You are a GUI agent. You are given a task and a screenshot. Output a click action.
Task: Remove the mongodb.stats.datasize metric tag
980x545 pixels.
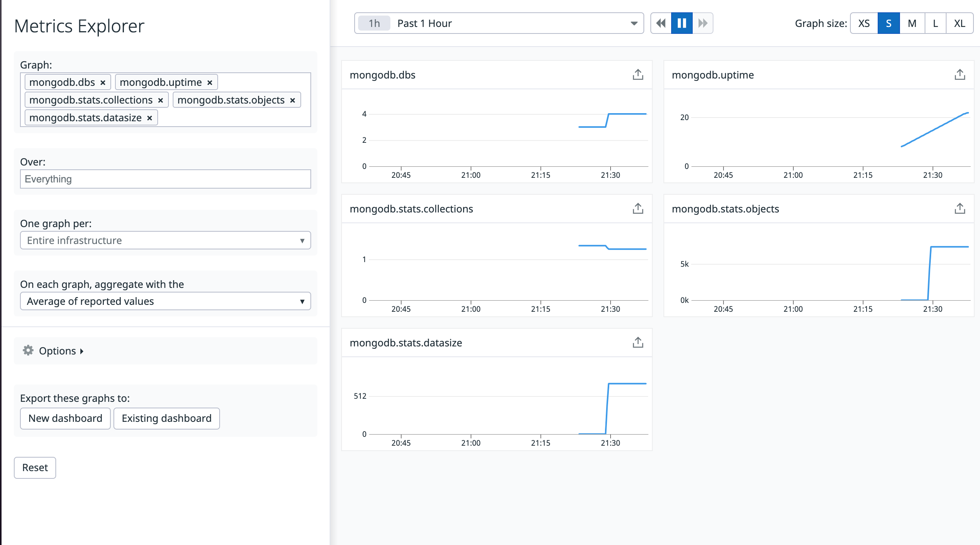tap(150, 118)
